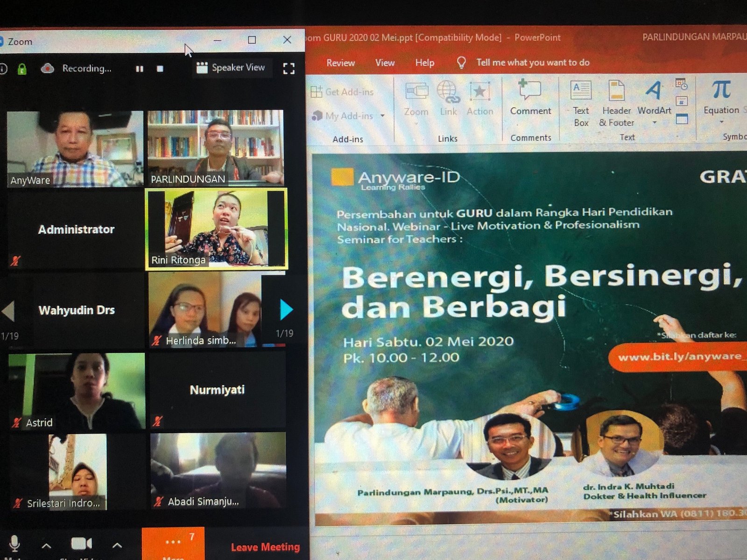Click the Tell me what you want search box
This screenshot has height=560, width=747.
(532, 63)
